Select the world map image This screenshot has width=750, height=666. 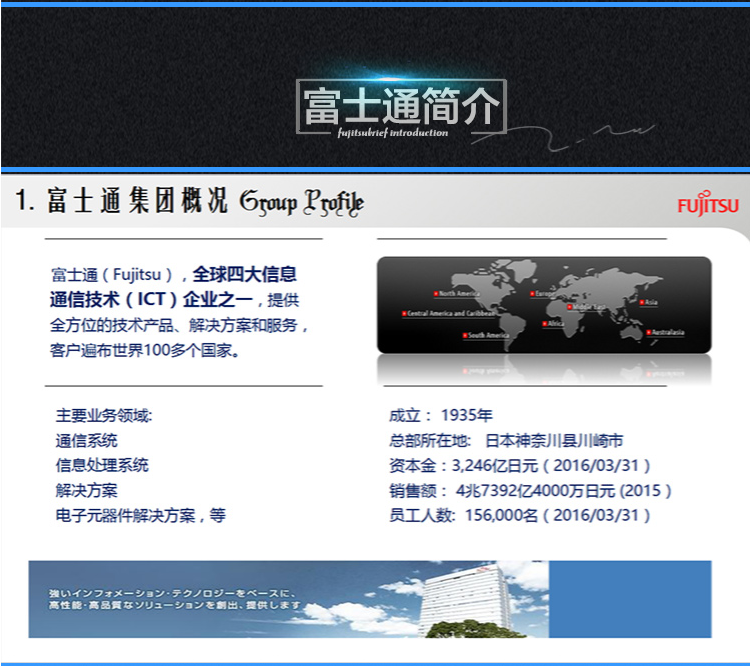[544, 305]
